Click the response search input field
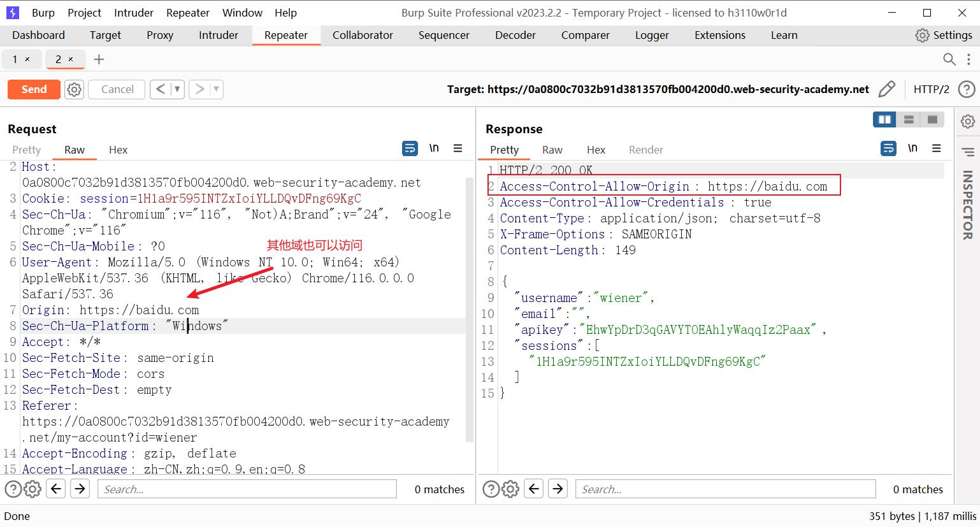 click(726, 489)
